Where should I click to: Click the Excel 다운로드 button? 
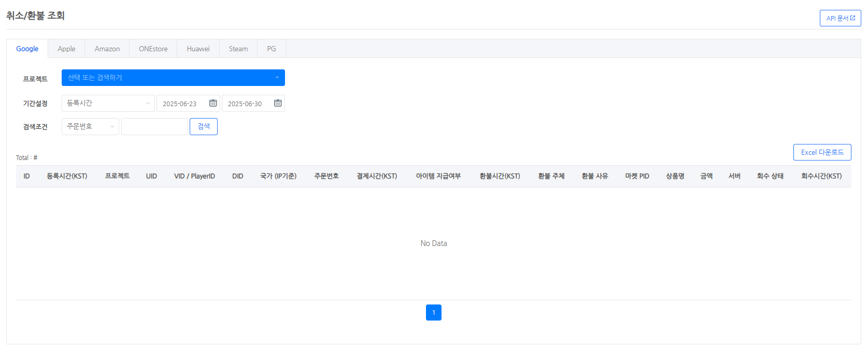point(822,152)
